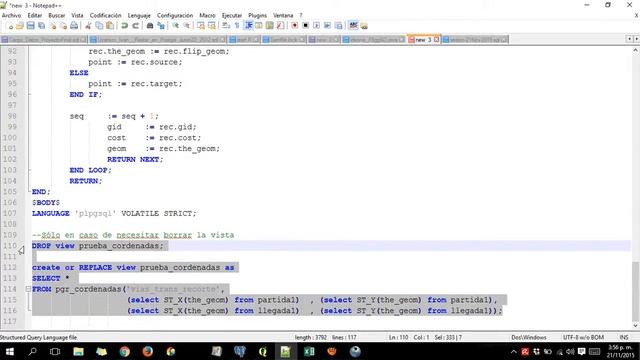Cut the selection using the scissors icon
Viewport: 640px width, 360px height.
pos(88,26)
